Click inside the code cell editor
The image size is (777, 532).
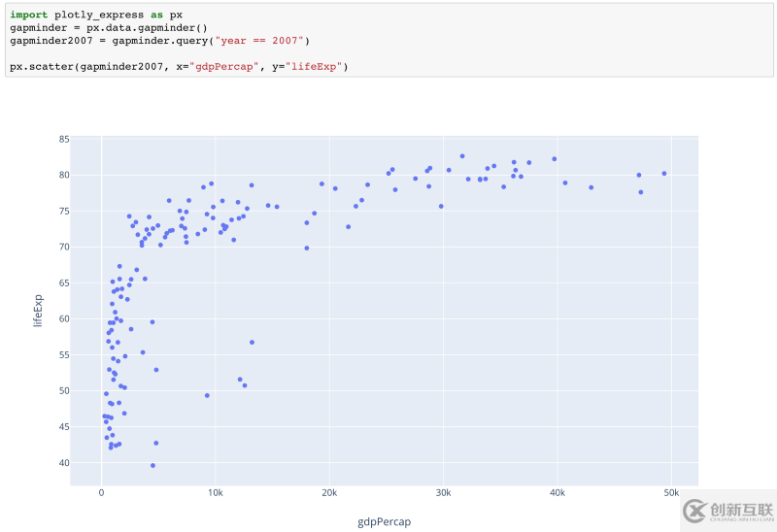[x=389, y=40]
